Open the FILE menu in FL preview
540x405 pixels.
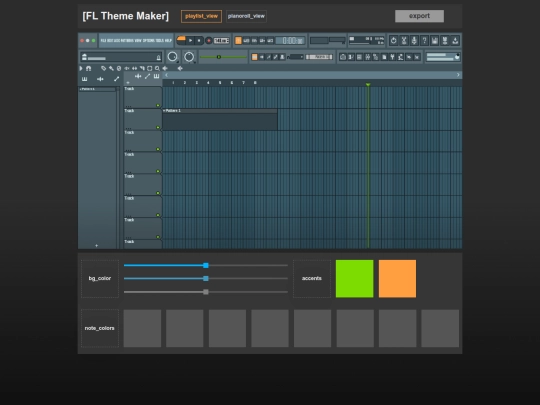pyautogui.click(x=103, y=41)
